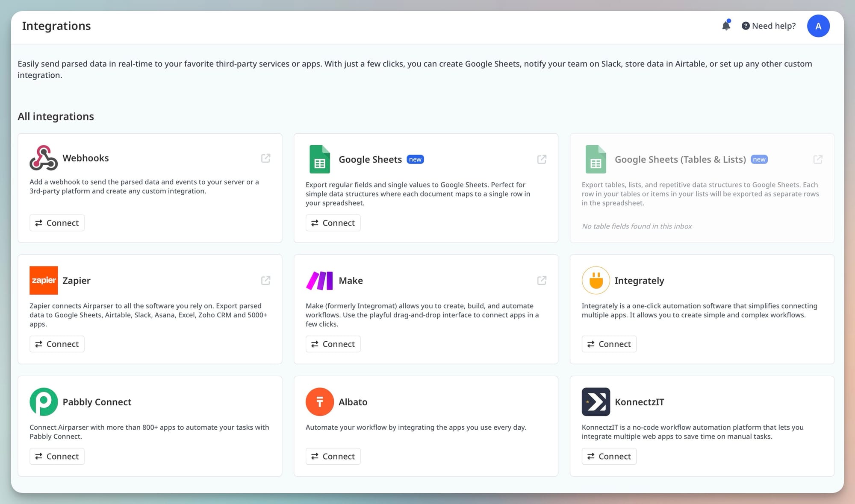Connect the Google Sheets integration
855x504 pixels.
tap(333, 223)
